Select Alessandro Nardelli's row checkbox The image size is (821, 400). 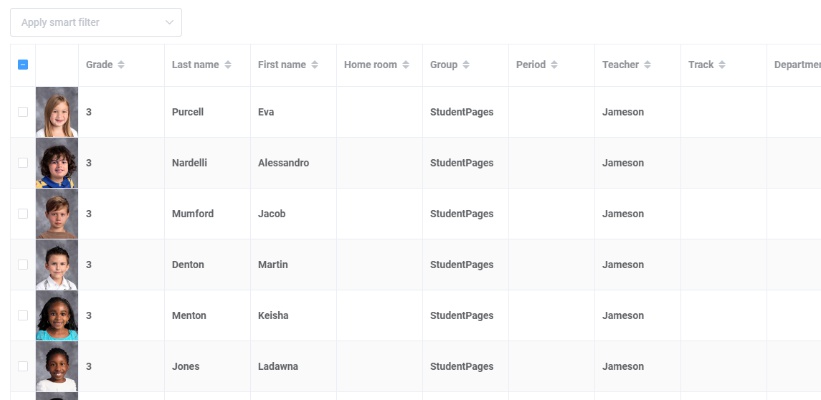[23, 163]
